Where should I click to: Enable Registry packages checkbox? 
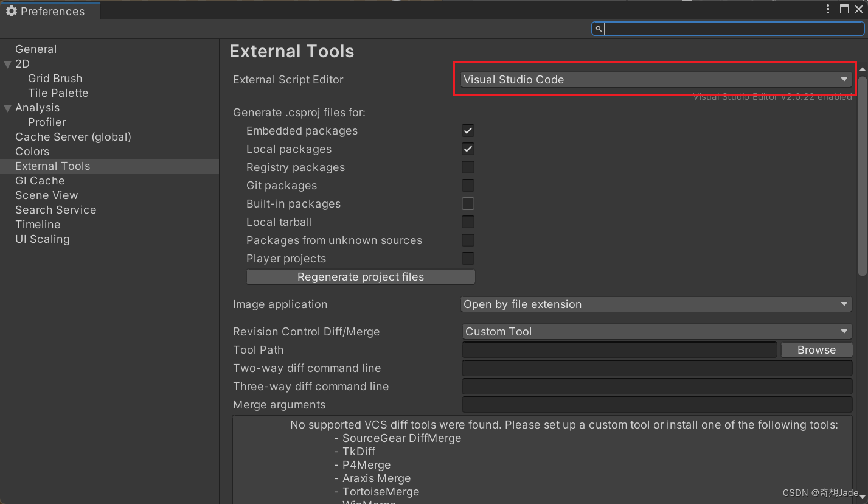(468, 167)
